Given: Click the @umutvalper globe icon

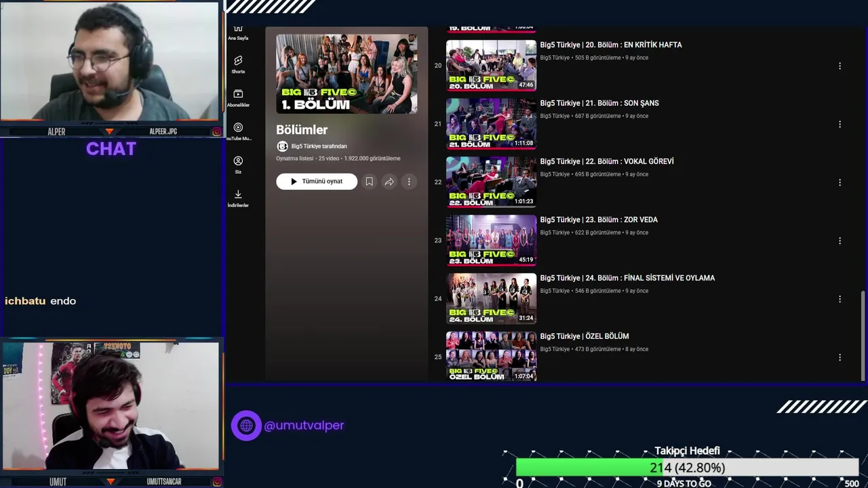Looking at the screenshot, I should coord(246,426).
